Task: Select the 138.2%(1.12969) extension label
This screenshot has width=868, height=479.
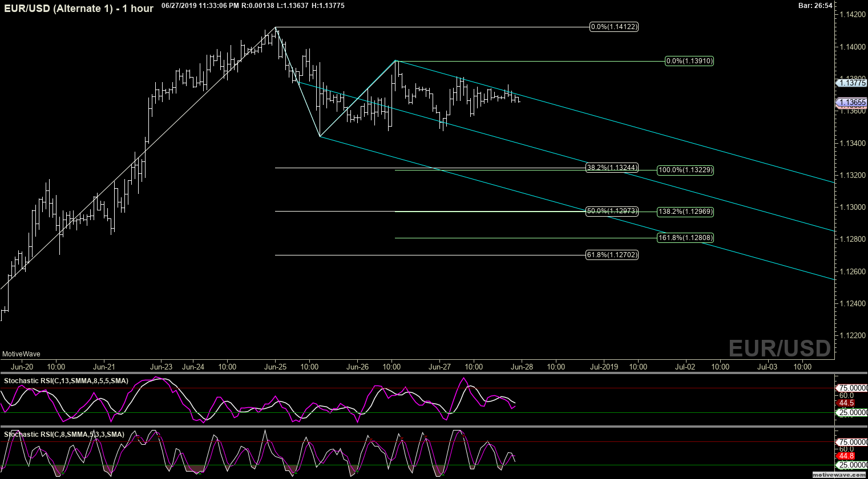Action: (685, 212)
